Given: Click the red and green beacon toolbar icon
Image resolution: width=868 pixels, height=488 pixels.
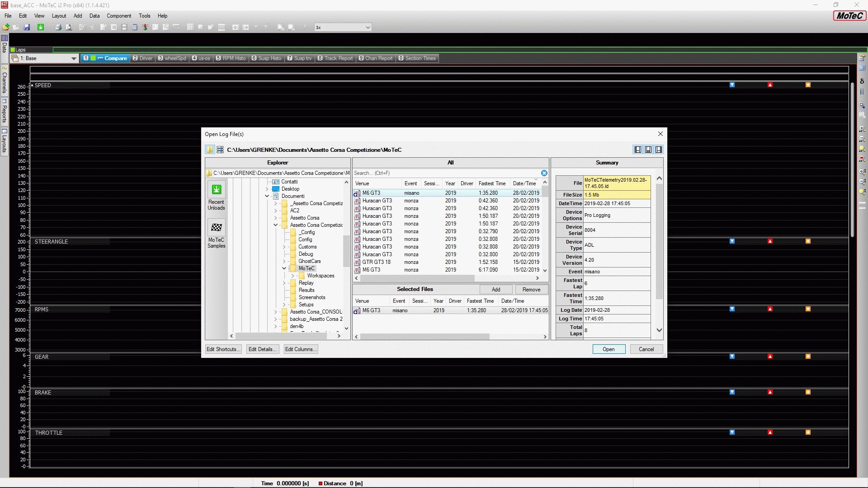Looking at the screenshot, I should tap(145, 28).
